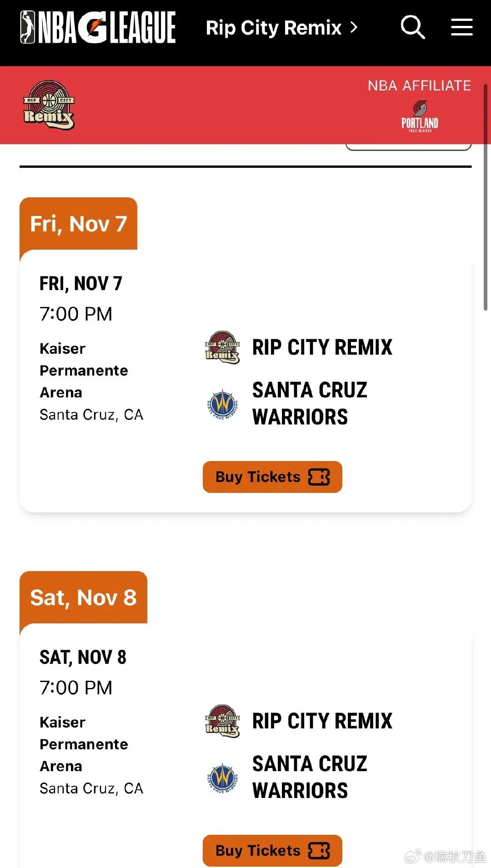Image resolution: width=491 pixels, height=868 pixels.
Task: Select the Sat, Nov 8 date tab
Action: pos(83,597)
